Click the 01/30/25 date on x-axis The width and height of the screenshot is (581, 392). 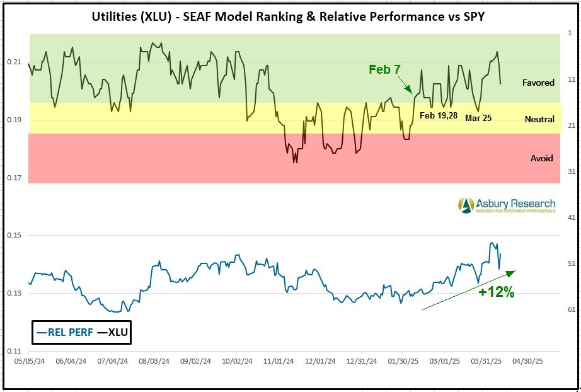click(x=403, y=362)
